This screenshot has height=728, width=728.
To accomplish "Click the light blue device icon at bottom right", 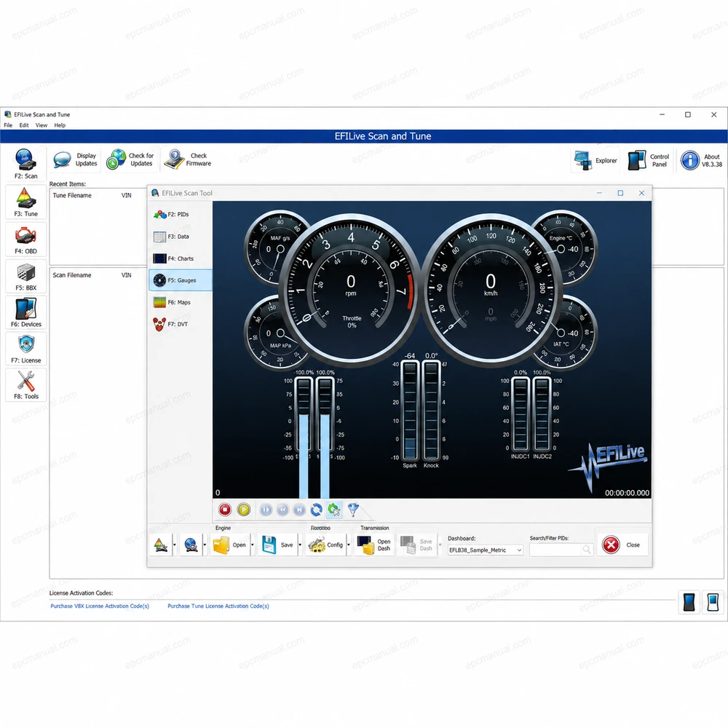I will (x=713, y=602).
